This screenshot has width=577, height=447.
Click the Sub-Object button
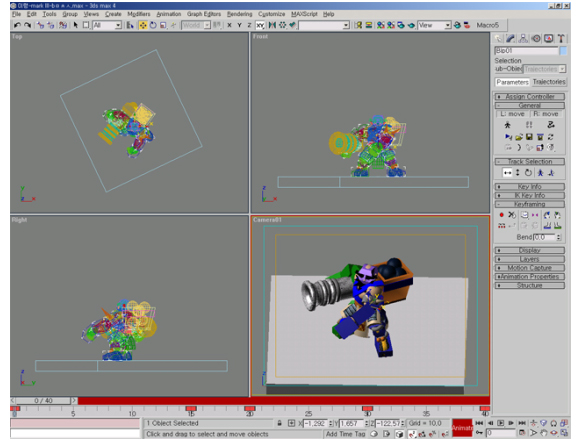(509, 69)
